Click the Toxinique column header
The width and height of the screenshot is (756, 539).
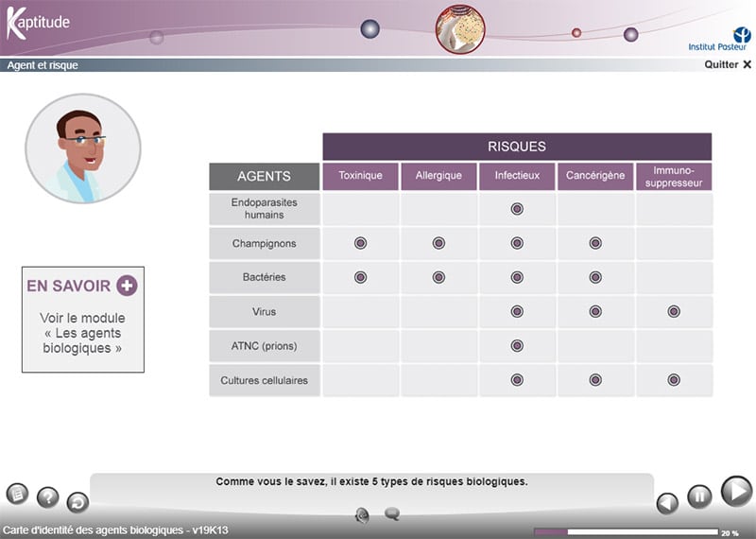point(360,176)
